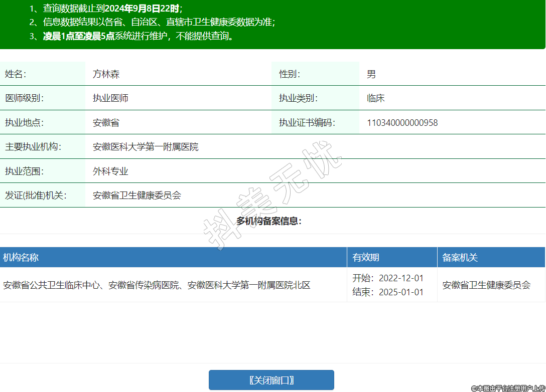Click the 执业地点 field label
Screen dimensions: 546x392
point(25,123)
